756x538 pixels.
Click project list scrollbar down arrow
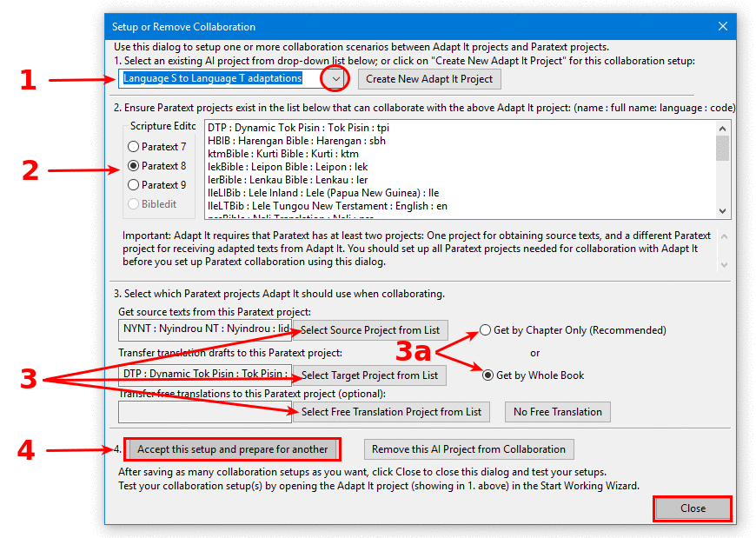(x=722, y=210)
